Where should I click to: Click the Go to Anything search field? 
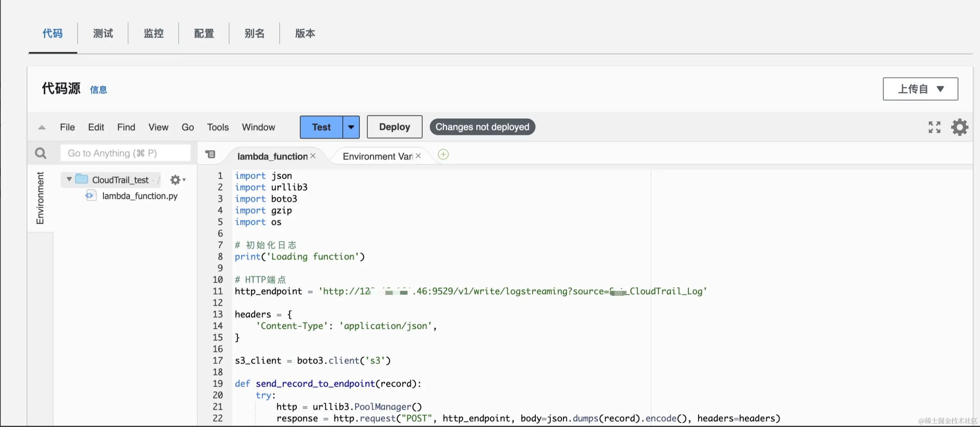[x=125, y=153]
